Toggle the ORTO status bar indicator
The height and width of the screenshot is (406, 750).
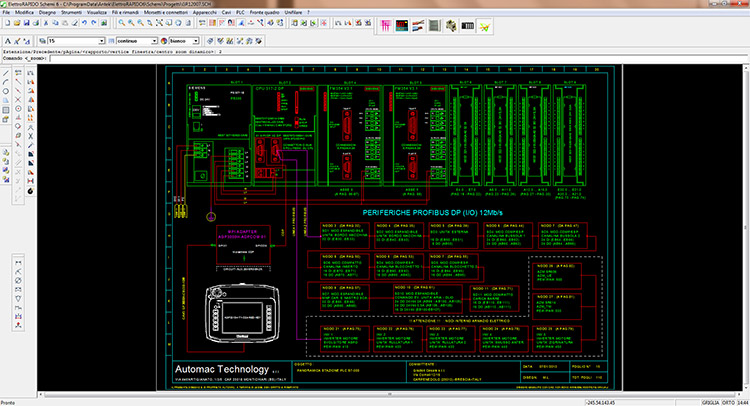tap(728, 403)
